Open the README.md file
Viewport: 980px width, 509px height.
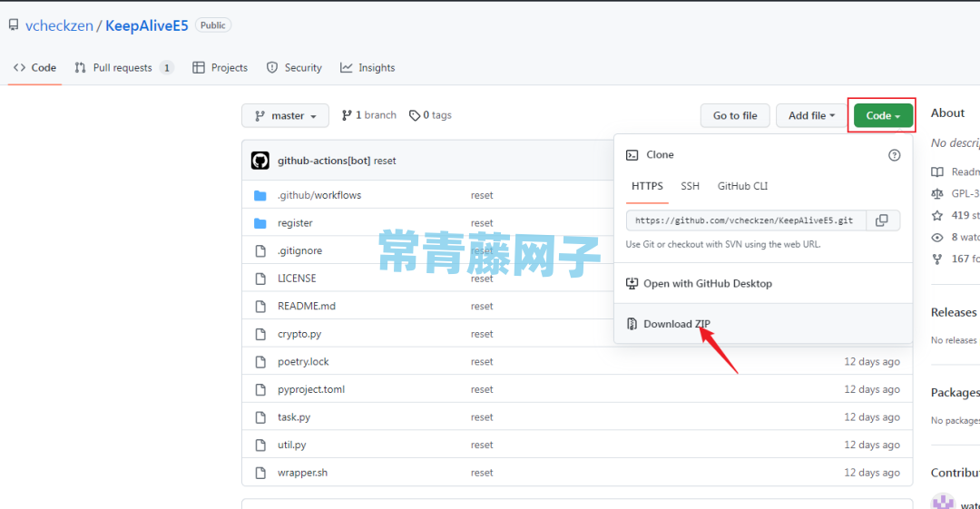(x=307, y=306)
